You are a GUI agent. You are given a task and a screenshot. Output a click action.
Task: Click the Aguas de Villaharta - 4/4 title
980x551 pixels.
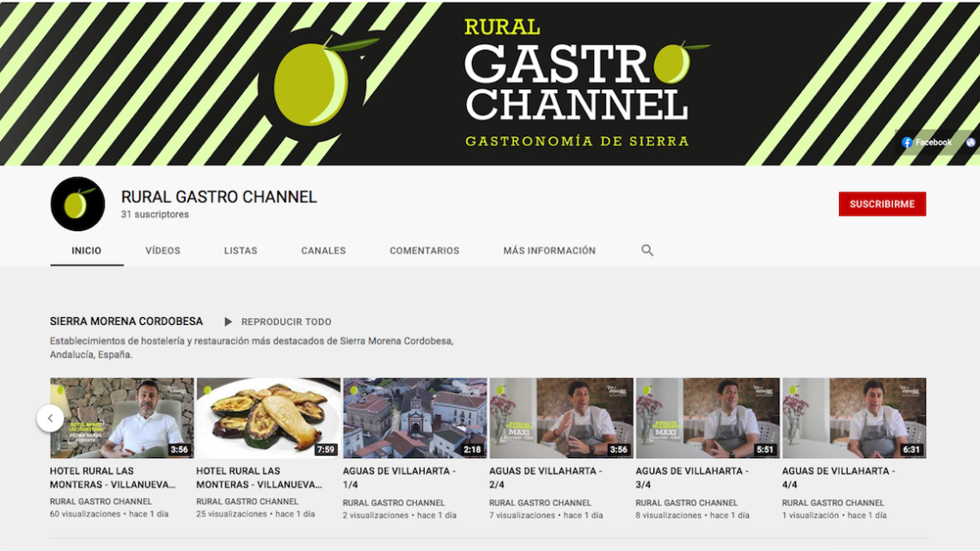[x=838, y=478]
